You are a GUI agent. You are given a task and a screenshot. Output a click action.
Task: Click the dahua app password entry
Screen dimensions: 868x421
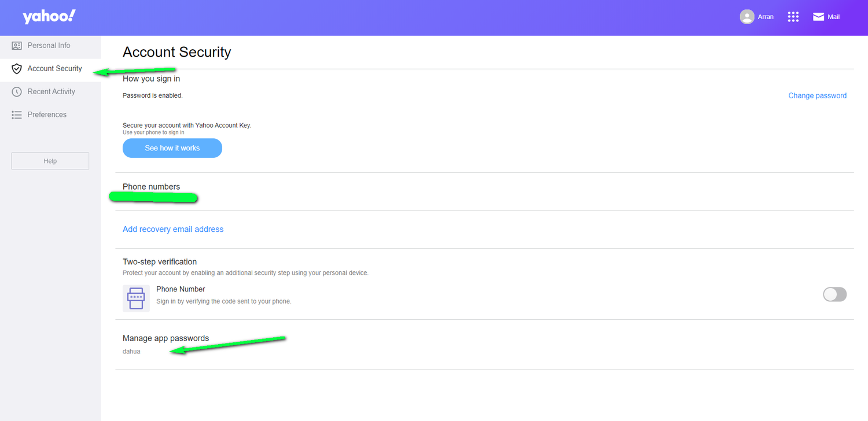pyautogui.click(x=131, y=351)
